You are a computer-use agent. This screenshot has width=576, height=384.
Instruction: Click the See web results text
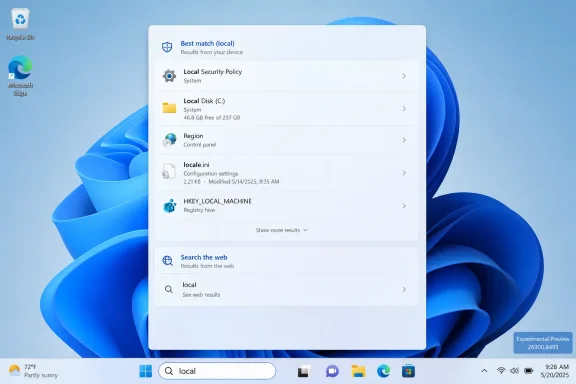click(x=201, y=295)
